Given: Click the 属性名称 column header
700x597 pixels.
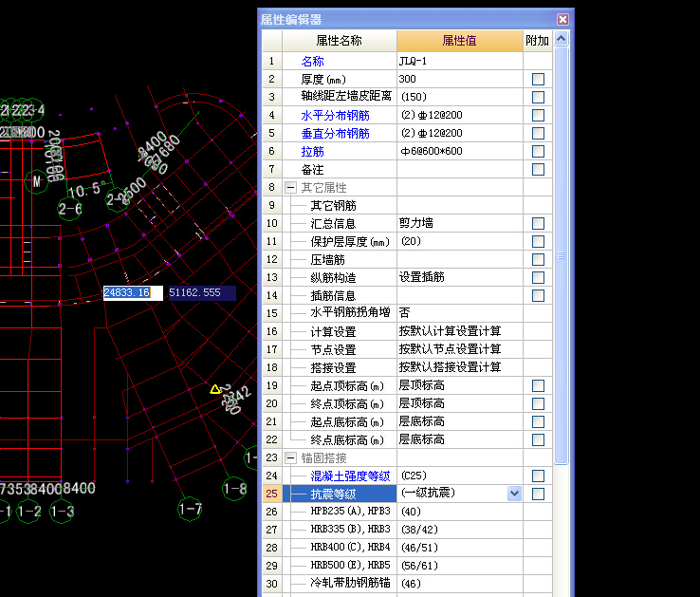Looking at the screenshot, I should click(339, 41).
